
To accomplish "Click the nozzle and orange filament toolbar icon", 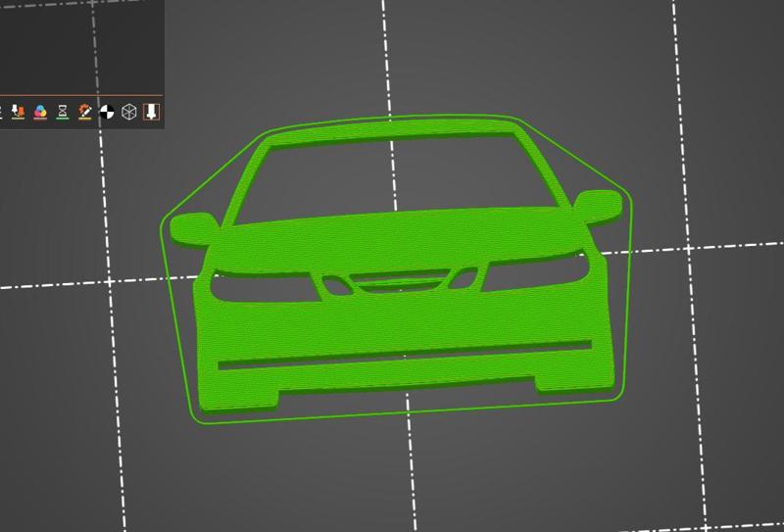I will click(18, 112).
